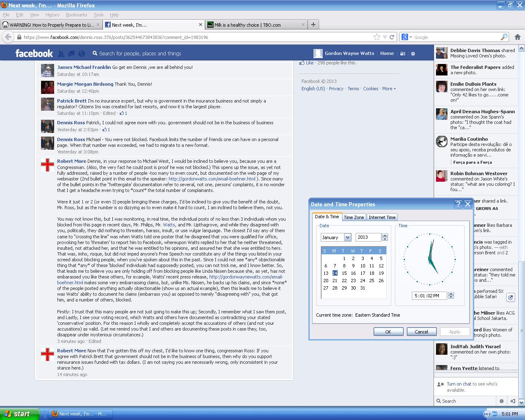Viewport: 525px width, 420px height.
Task: Open Facebook notifications globe icon
Action: pyautogui.click(x=82, y=53)
